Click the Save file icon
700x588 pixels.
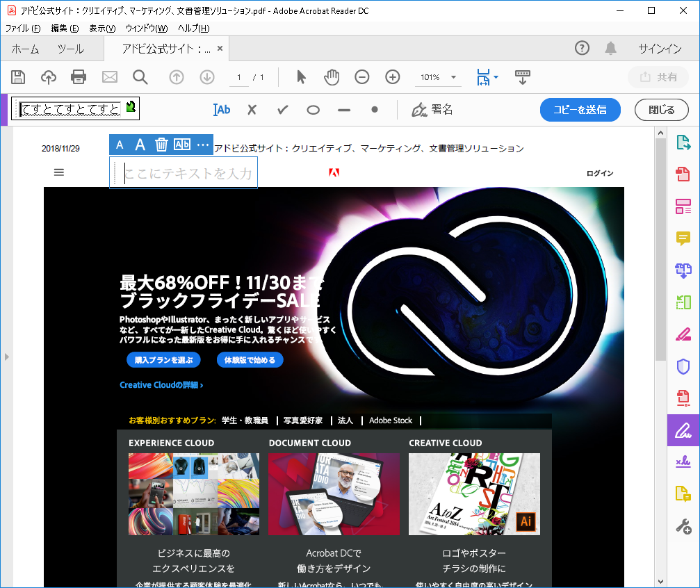[18, 77]
